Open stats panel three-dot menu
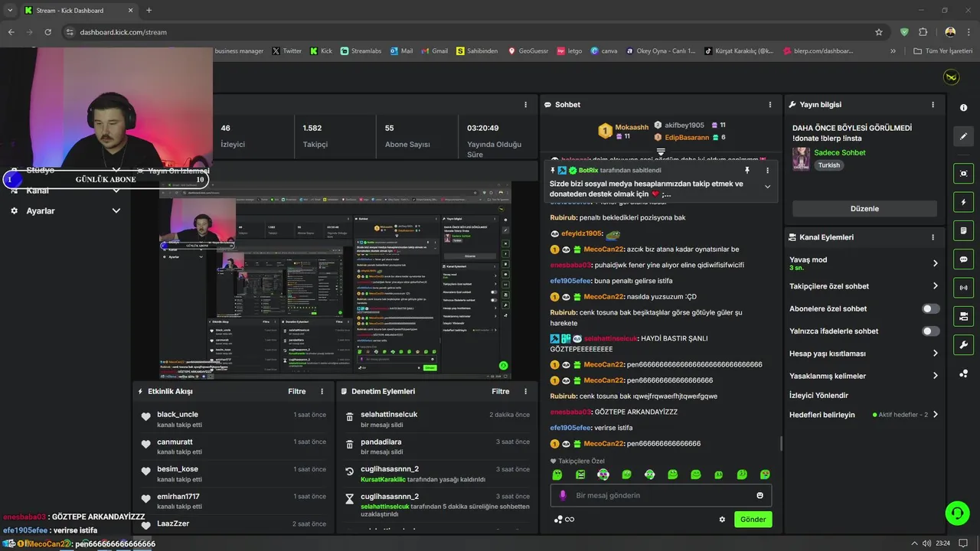Image resolution: width=980 pixels, height=551 pixels. coord(525,105)
